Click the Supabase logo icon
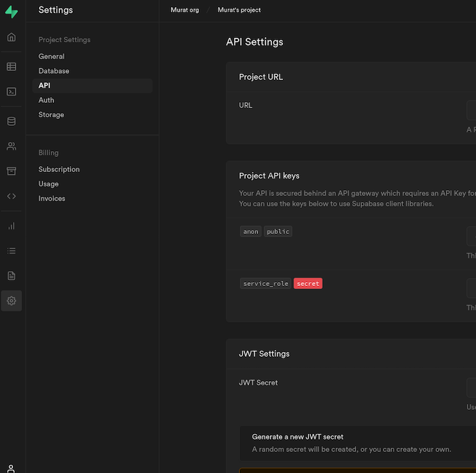476x473 pixels. coord(11,12)
